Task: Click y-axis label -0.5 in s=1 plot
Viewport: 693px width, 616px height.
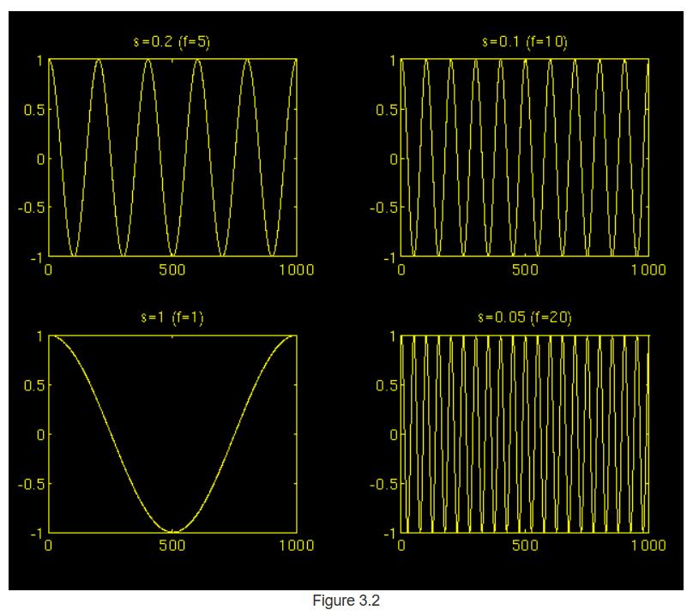Action: tap(32, 484)
